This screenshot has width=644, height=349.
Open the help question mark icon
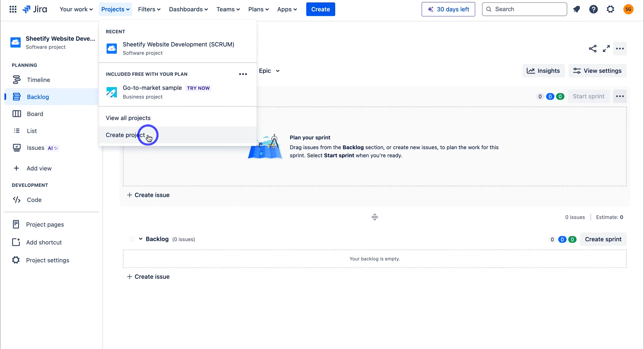click(x=593, y=9)
